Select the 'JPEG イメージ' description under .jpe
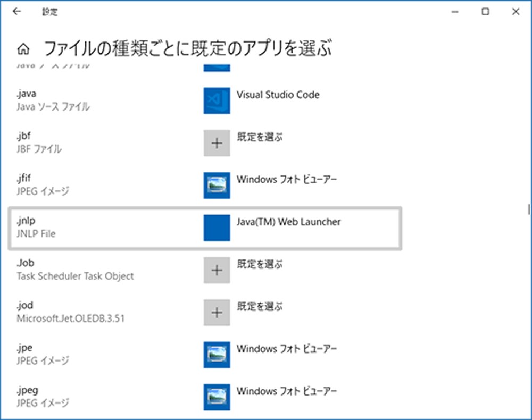532x420 pixels. point(43,361)
